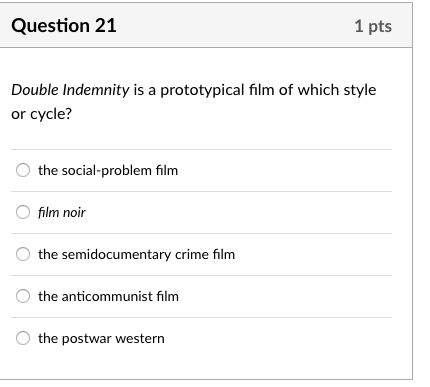Click 'the semidocumentary crime film' label text
The width and height of the screenshot is (430, 387).
(136, 254)
